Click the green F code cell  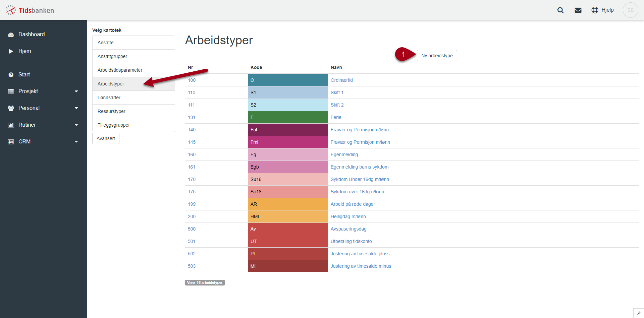tap(288, 117)
